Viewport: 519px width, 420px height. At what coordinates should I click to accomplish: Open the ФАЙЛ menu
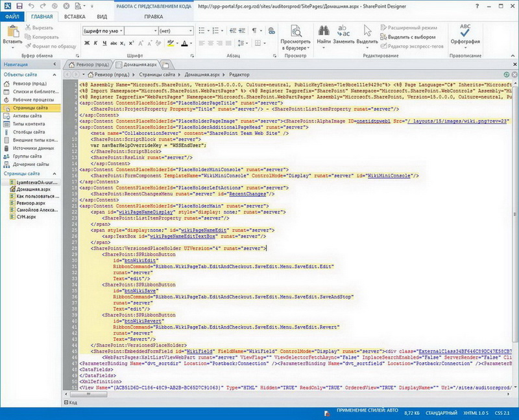point(12,17)
